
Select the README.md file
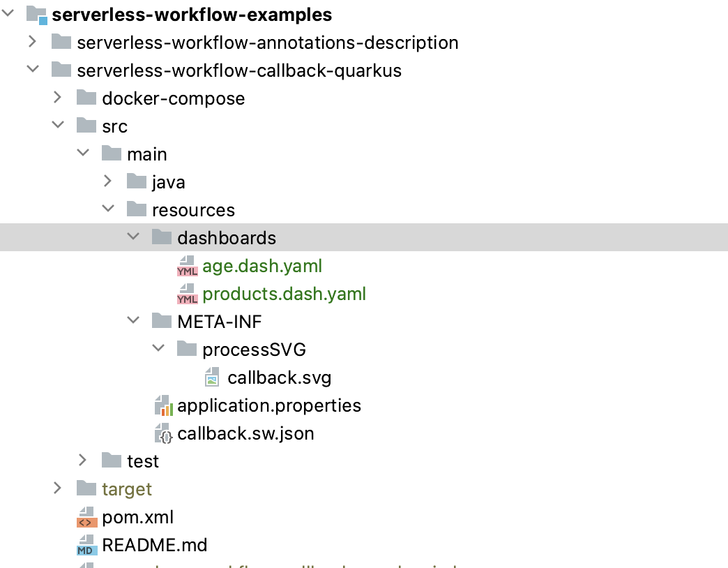155,545
